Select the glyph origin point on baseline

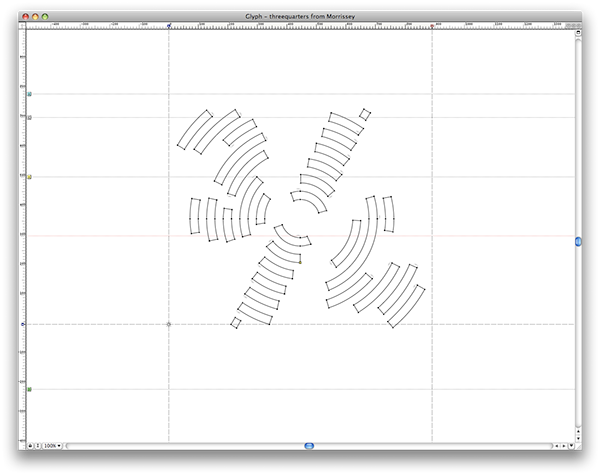tap(169, 324)
